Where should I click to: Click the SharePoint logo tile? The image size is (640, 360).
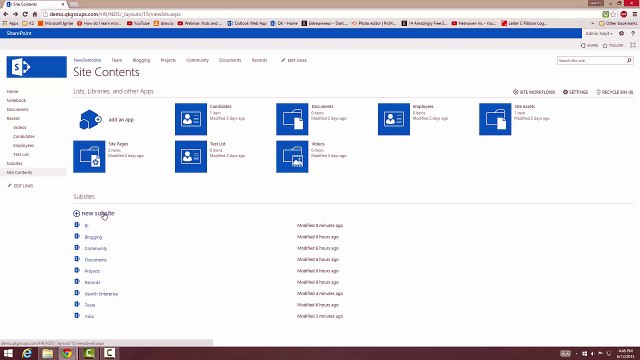click(x=36, y=67)
